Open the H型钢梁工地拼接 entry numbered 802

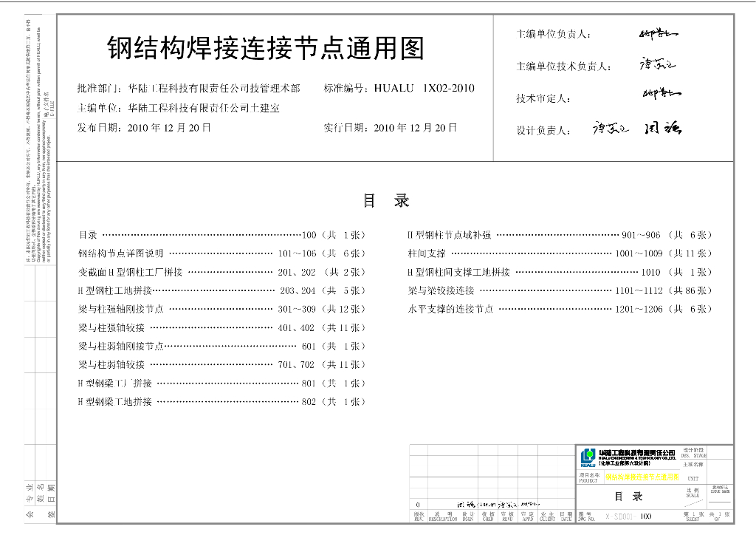[115, 402]
